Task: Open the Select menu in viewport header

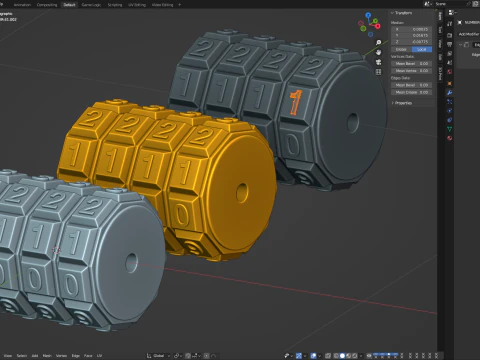Action: (x=22, y=356)
